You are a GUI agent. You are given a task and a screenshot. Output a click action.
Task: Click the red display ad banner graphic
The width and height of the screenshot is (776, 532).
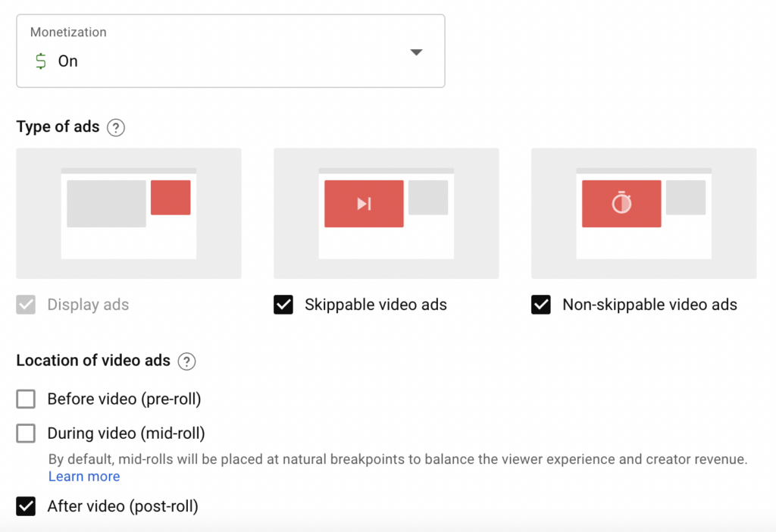pyautogui.click(x=171, y=198)
